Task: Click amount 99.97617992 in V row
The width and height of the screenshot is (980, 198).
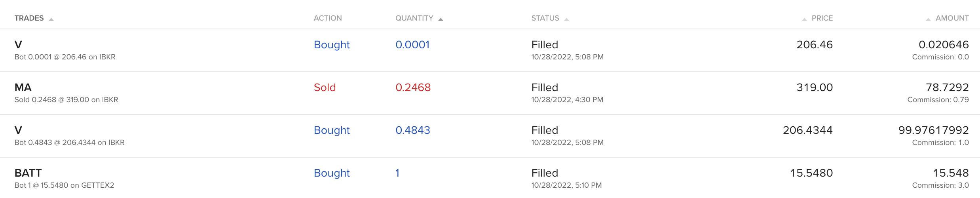Action: [933, 130]
